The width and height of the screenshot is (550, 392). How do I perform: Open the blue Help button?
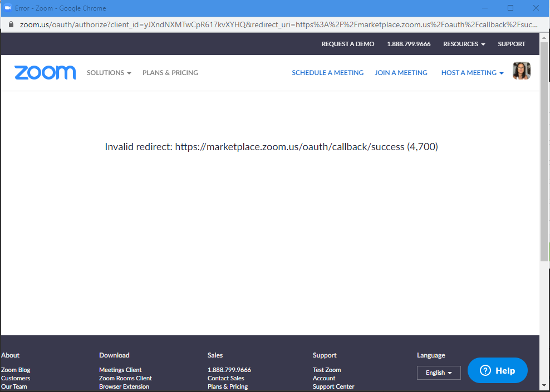(497, 370)
